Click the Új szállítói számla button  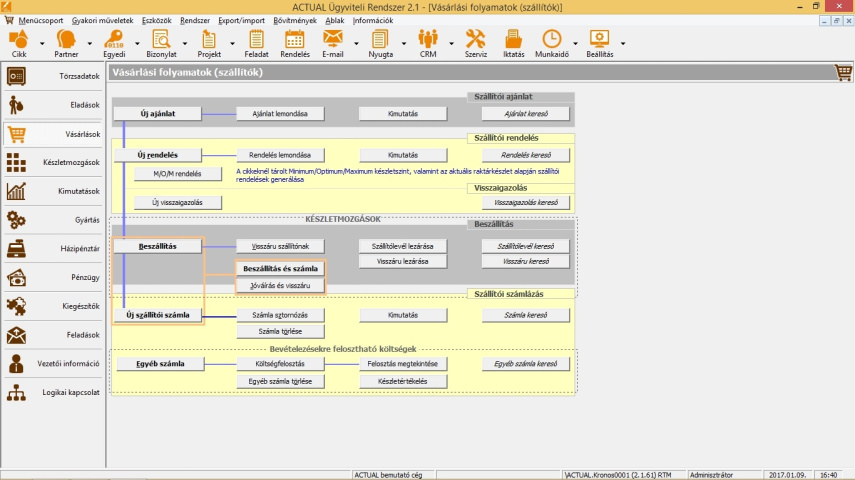tap(158, 315)
